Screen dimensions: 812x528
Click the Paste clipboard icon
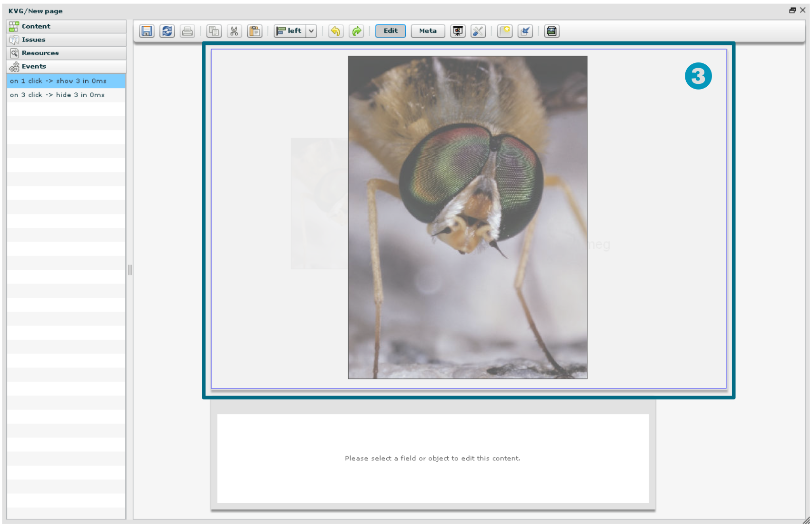[255, 31]
